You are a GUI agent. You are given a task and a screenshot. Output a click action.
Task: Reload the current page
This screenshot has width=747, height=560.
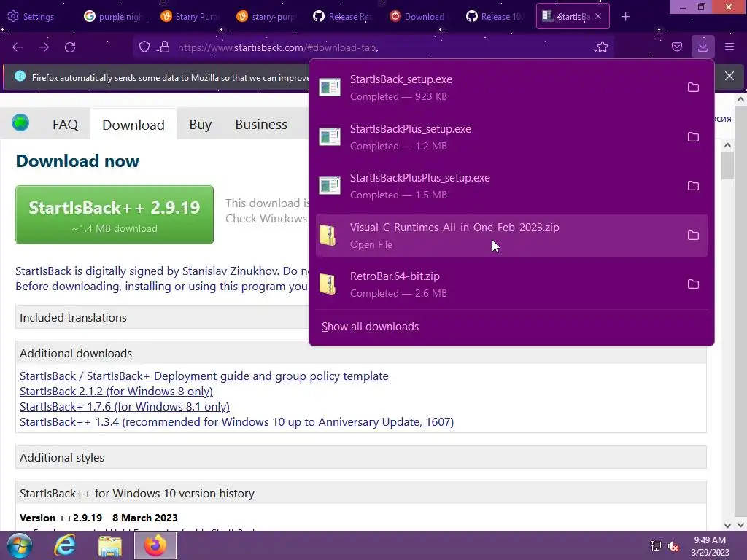pos(70,47)
